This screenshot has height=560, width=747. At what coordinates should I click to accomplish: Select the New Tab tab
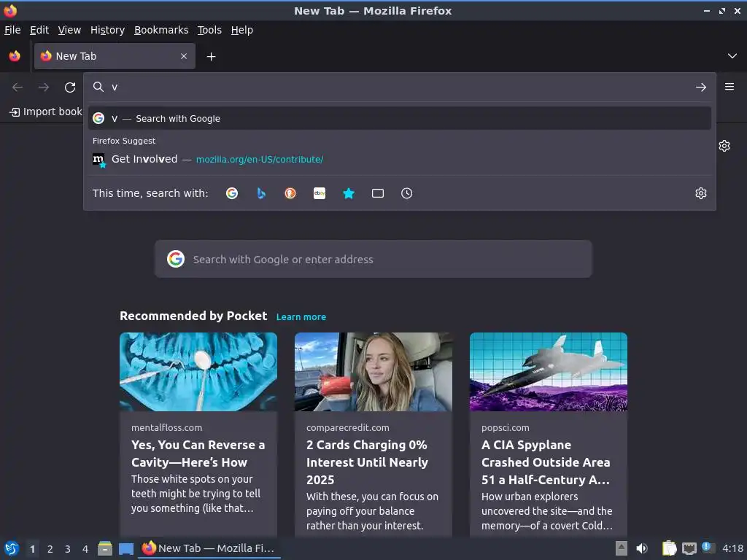(115, 56)
